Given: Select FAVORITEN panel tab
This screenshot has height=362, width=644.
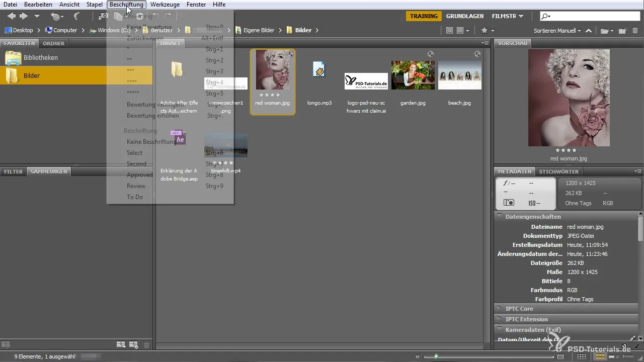Looking at the screenshot, I should point(20,44).
